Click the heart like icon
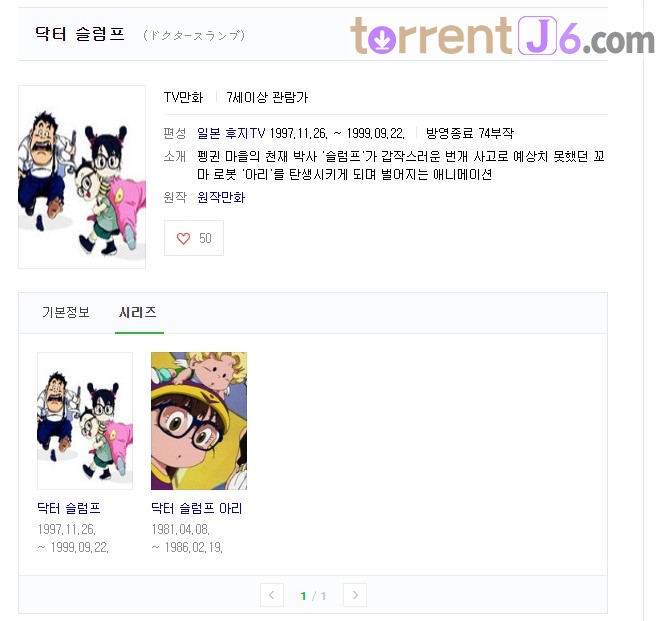Image resolution: width=666 pixels, height=621 pixels. [183, 238]
